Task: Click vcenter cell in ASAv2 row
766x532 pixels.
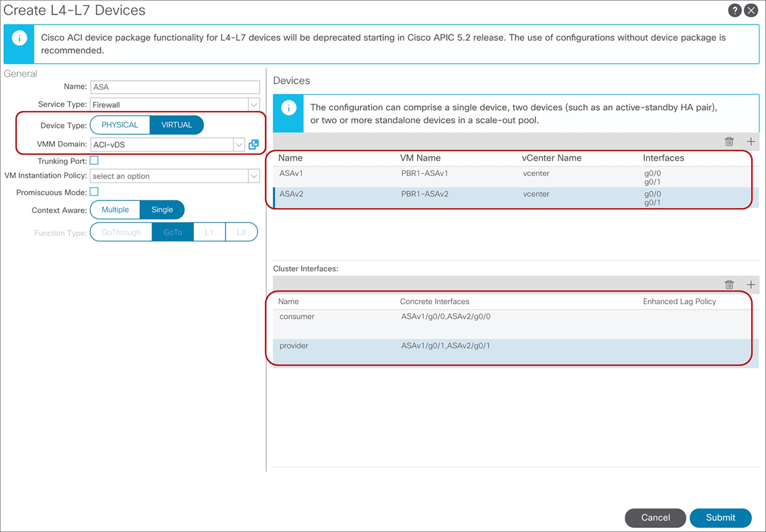Action: tap(536, 194)
